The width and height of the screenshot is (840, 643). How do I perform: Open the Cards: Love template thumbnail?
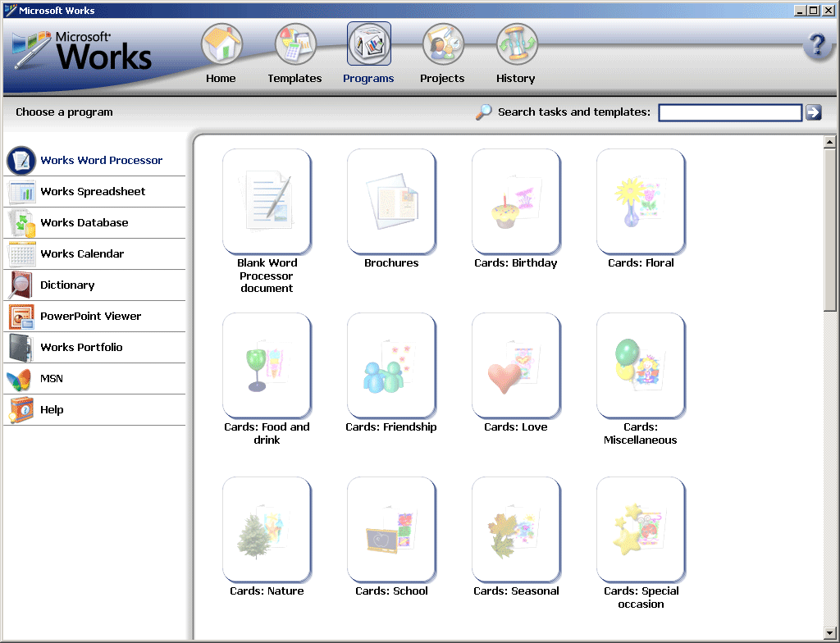(x=517, y=365)
